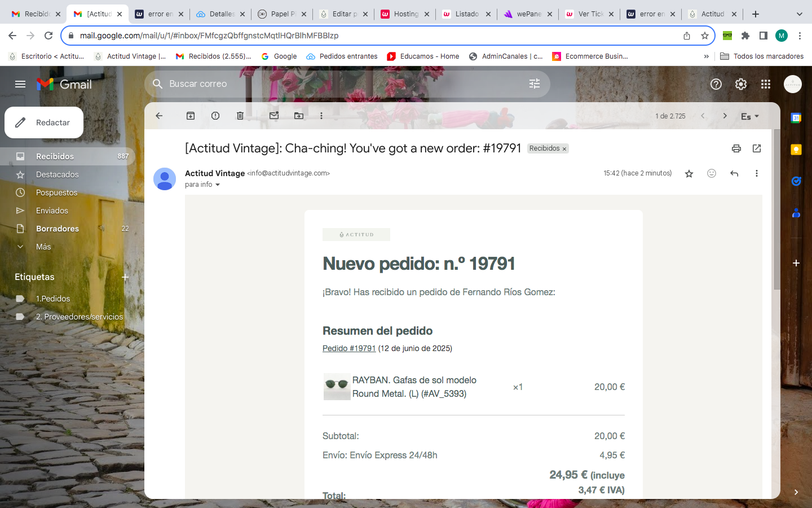Open Google apps grid

point(766,84)
